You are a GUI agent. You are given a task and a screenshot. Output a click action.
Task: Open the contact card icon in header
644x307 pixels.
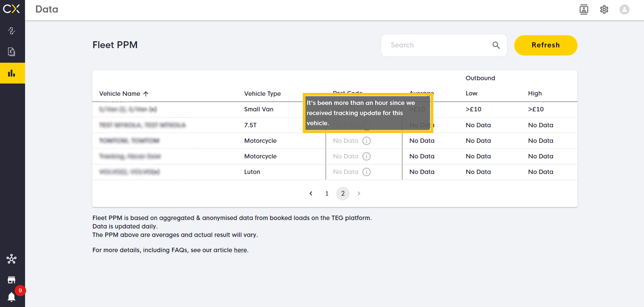(584, 10)
